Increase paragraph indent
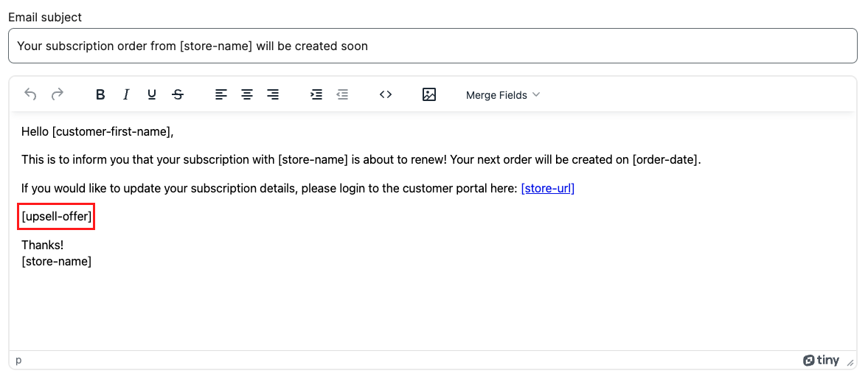This screenshot has height=379, width=868. [x=316, y=94]
